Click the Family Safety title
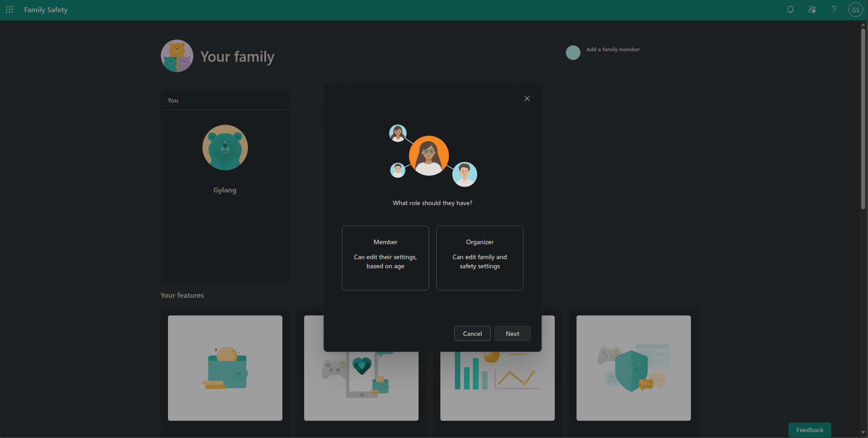Screen dimensions: 868x438 [46, 10]
